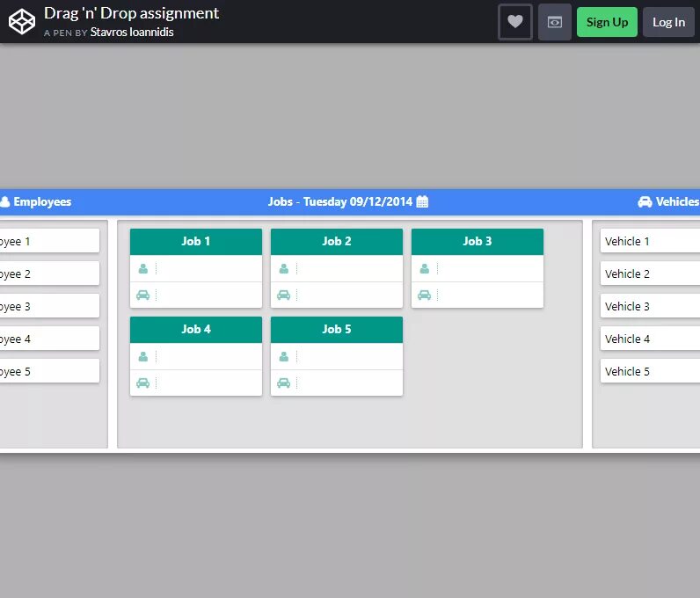Click the Jobs - Tuesday 09/12/2014 heading
This screenshot has height=598, width=700.
339,202
